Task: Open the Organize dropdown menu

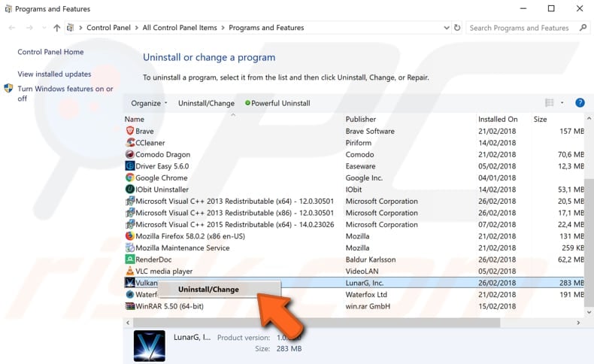Action: 149,103
